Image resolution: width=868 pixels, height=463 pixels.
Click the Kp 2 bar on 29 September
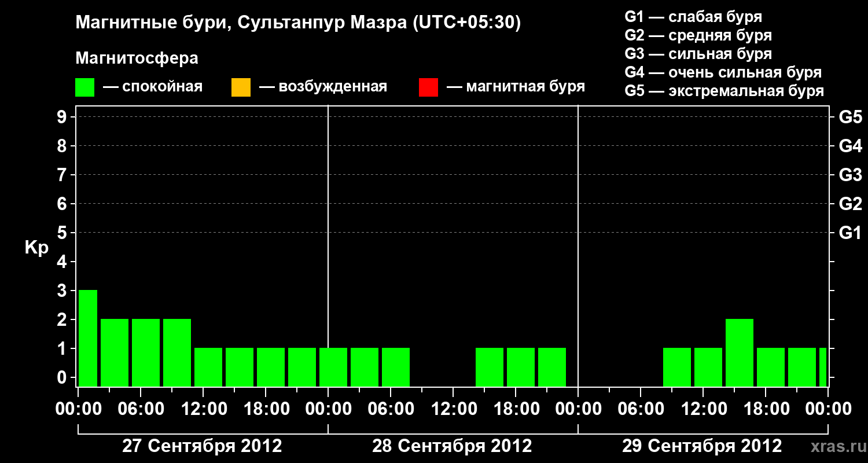click(740, 352)
